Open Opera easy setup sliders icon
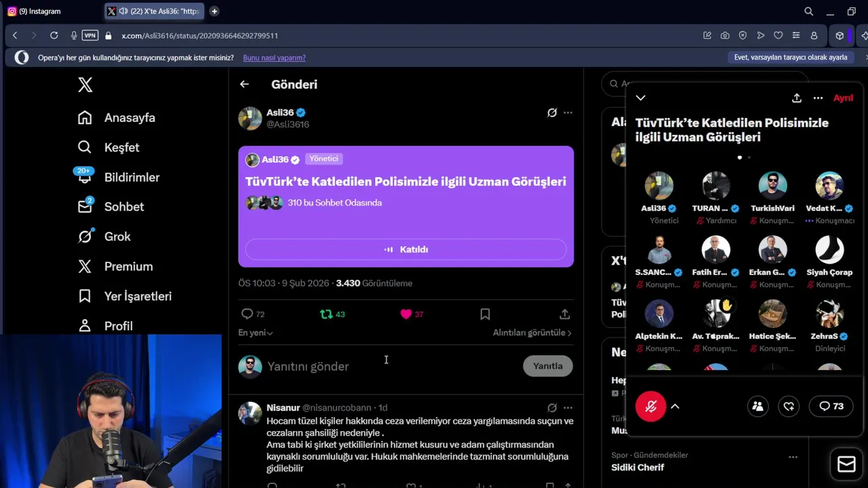This screenshot has height=488, width=868. click(x=796, y=35)
